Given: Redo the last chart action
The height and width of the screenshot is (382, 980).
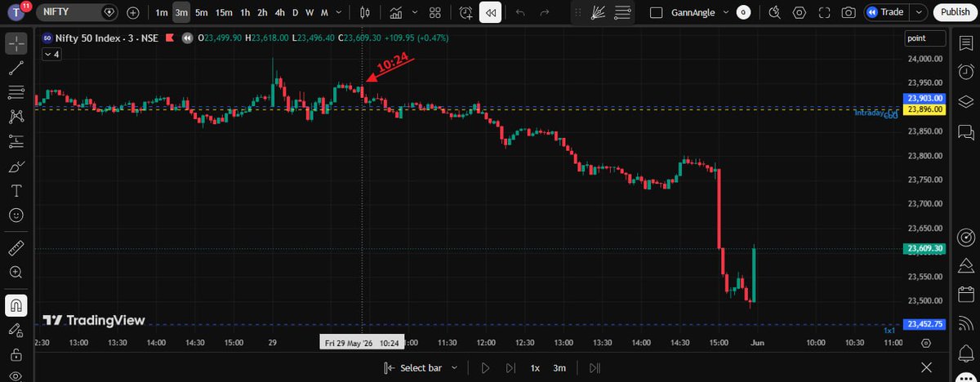Looking at the screenshot, I should pos(545,12).
